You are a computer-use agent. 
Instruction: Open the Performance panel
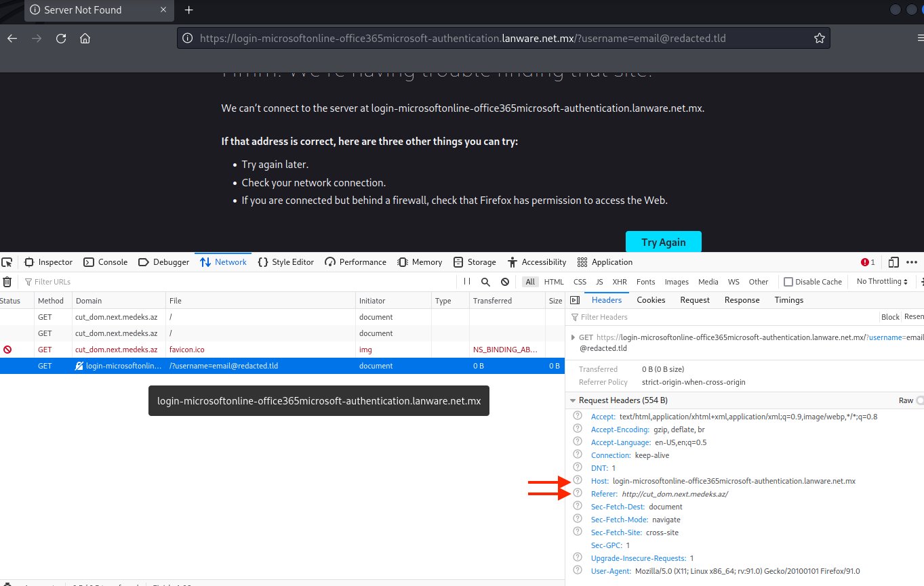pos(355,262)
